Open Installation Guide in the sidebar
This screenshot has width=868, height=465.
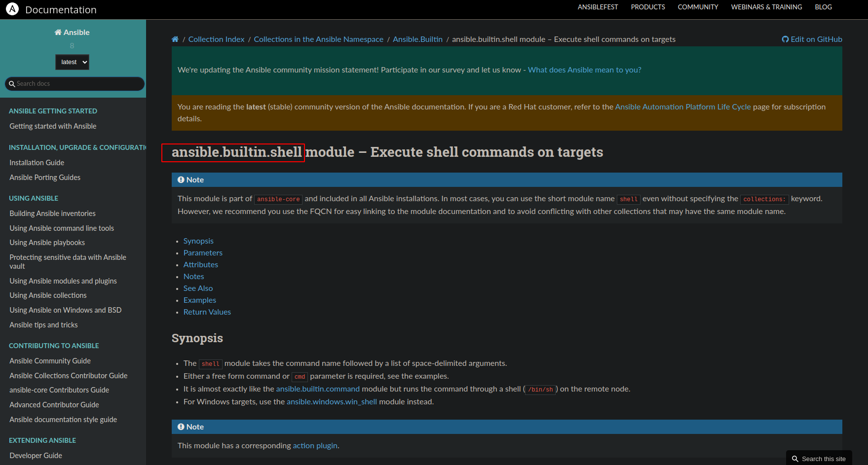(x=37, y=163)
